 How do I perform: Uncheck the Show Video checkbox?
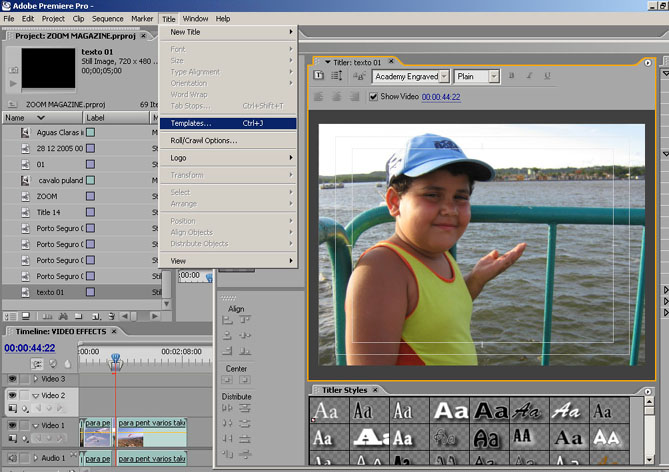click(x=373, y=97)
